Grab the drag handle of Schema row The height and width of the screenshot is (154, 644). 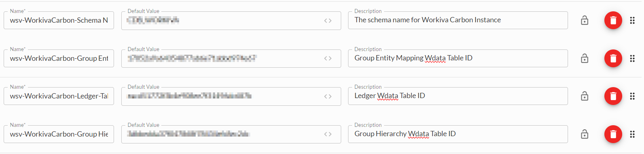(632, 20)
